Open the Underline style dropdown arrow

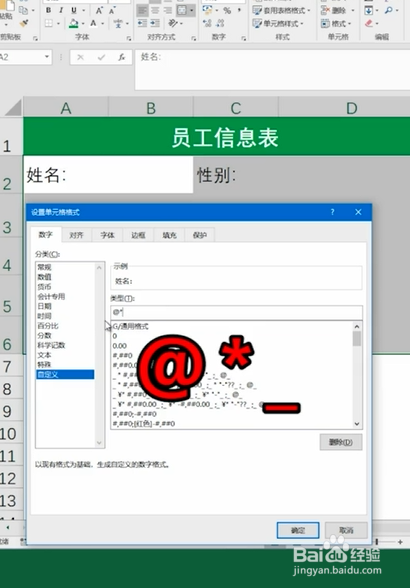coord(83,10)
